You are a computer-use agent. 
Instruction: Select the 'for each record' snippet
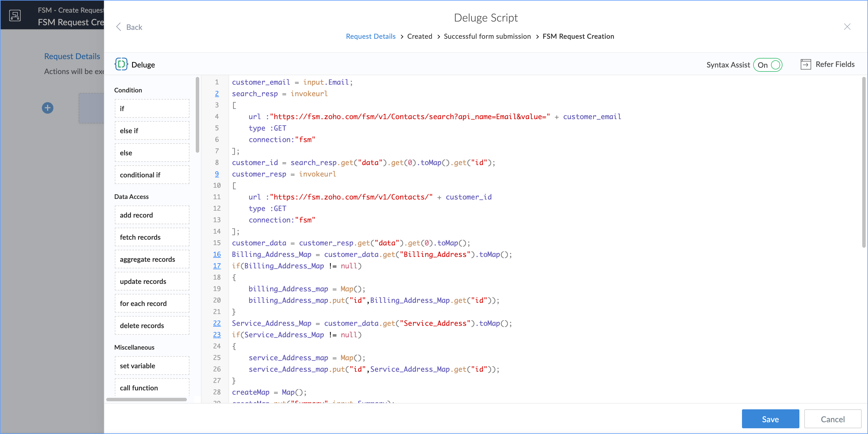point(152,303)
